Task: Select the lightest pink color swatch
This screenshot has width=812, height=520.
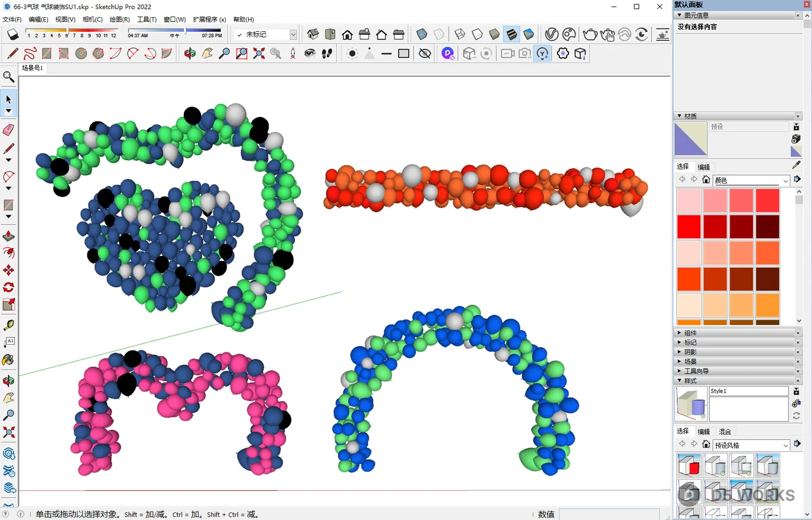Action: (x=688, y=201)
